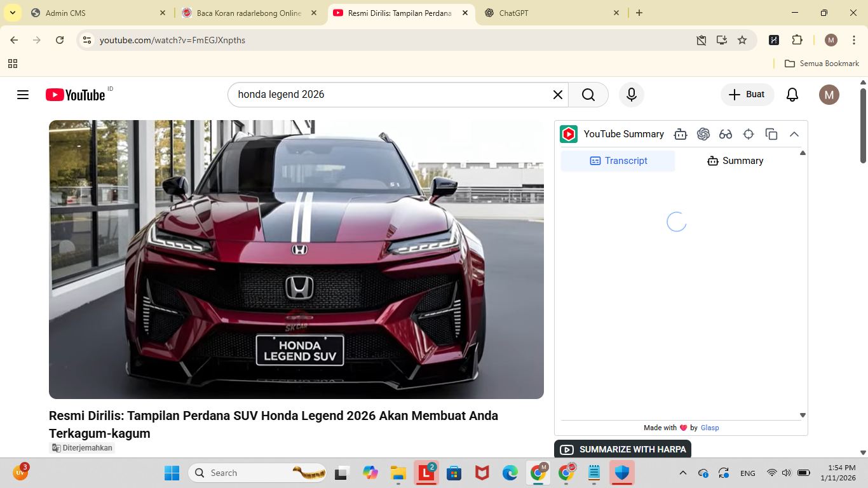868x488 pixels.
Task: Start a voice search with the microphone icon
Action: tap(631, 94)
